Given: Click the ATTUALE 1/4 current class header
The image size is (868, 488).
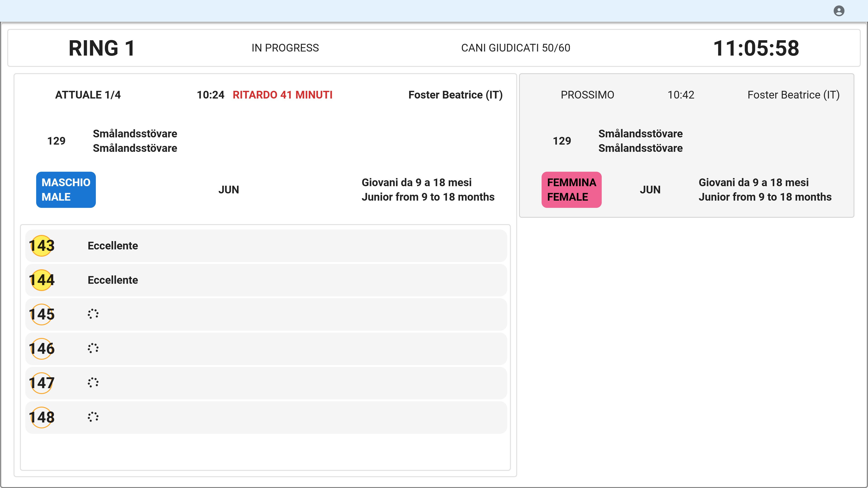Looking at the screenshot, I should [x=88, y=95].
